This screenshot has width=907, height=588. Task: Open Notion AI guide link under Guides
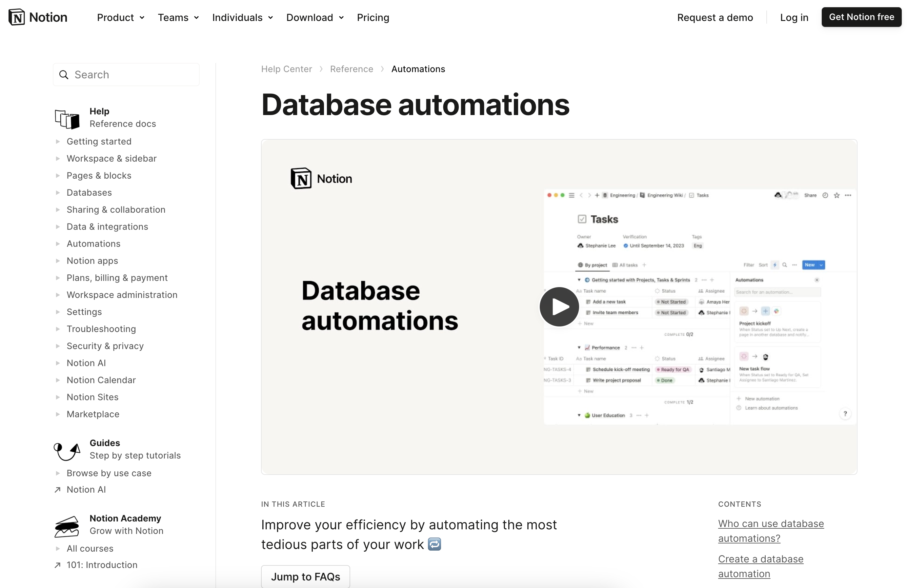coord(86,490)
